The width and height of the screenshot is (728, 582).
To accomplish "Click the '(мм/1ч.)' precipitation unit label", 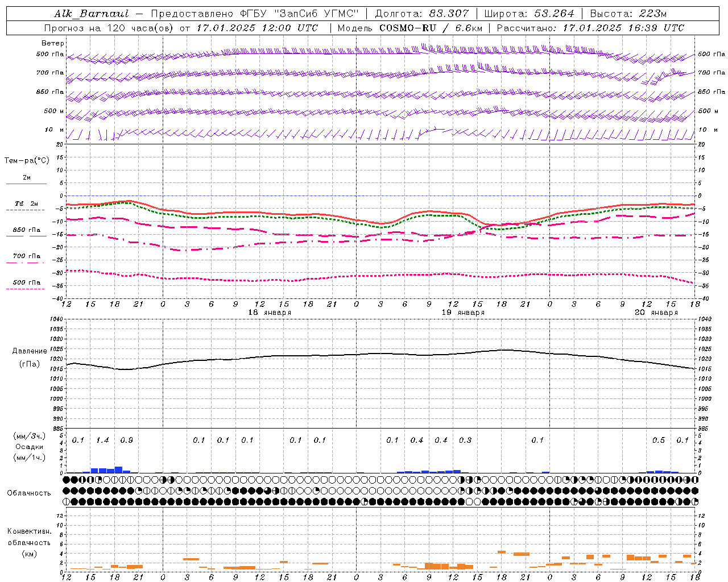I will 29,458.
